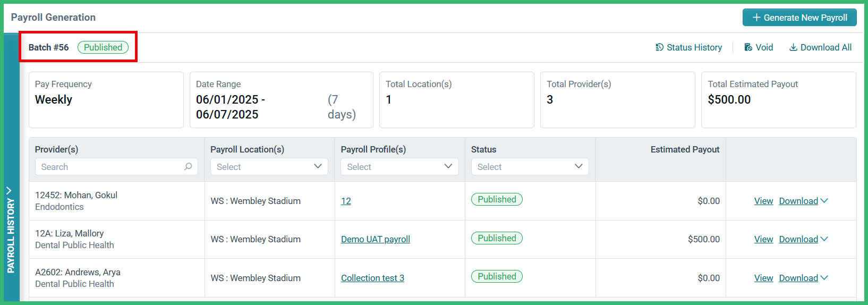Viewport: 868px width, 305px height.
Task: Expand download options arrow for Andrews, Arya
Action: [x=824, y=278]
